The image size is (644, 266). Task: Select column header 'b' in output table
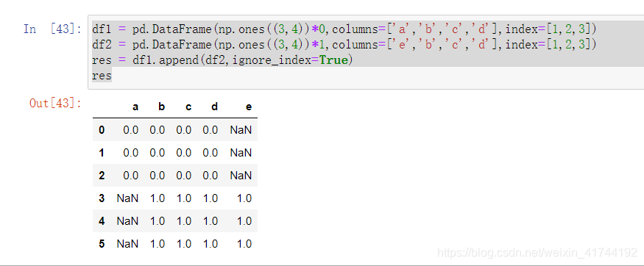coord(161,107)
